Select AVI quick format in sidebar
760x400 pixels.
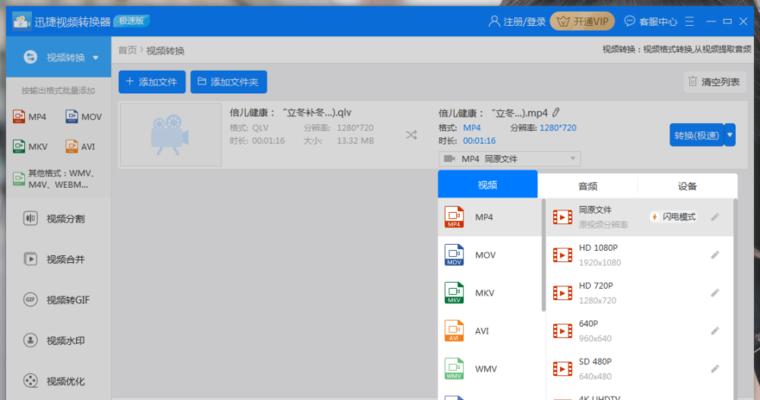click(80, 146)
